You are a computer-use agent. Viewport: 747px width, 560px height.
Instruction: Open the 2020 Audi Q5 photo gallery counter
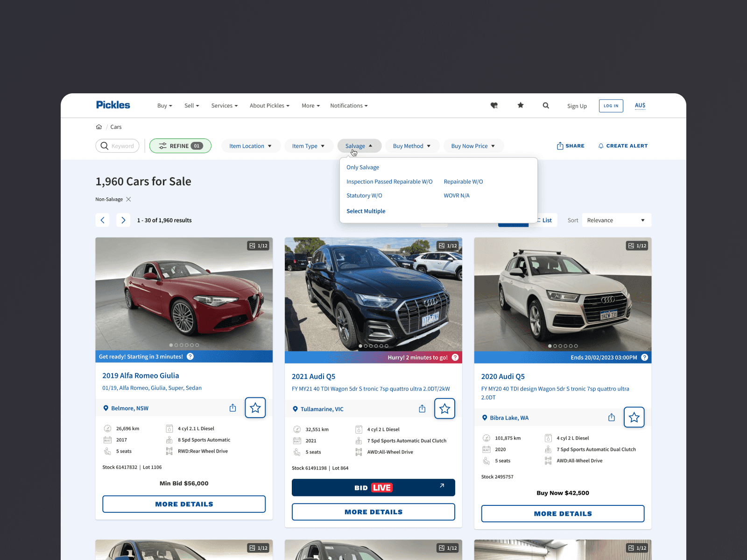pos(637,245)
